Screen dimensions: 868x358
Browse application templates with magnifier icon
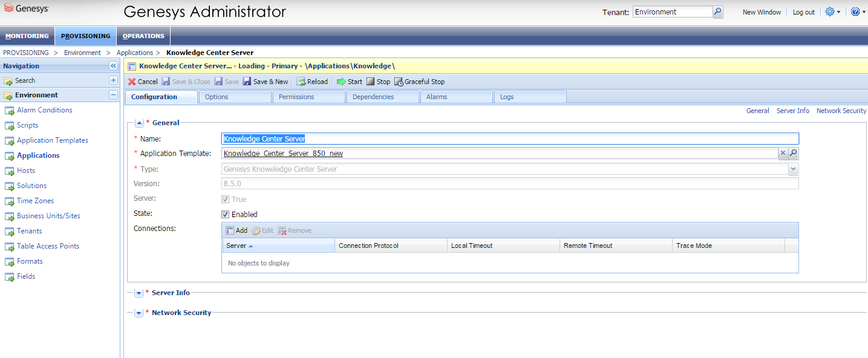794,154
